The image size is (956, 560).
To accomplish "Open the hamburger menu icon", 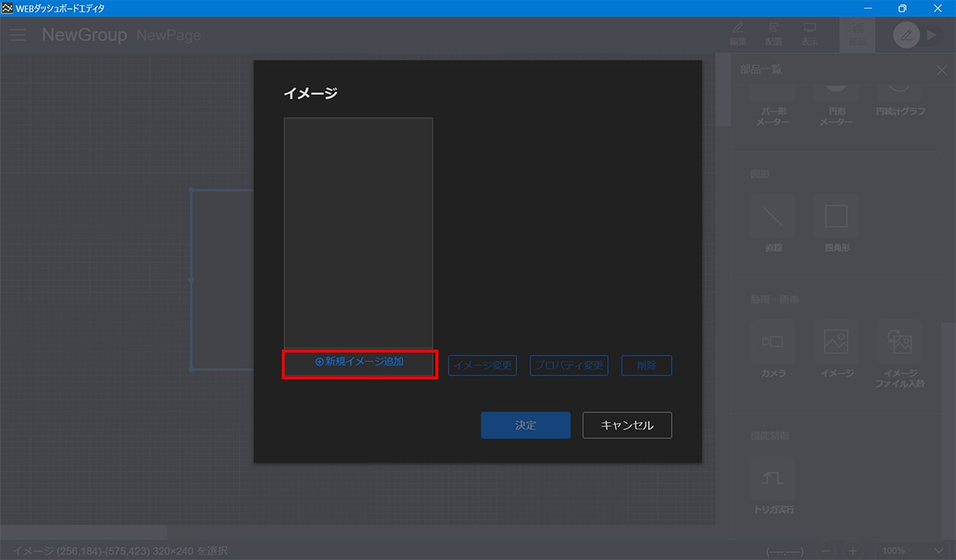I will pyautogui.click(x=18, y=35).
